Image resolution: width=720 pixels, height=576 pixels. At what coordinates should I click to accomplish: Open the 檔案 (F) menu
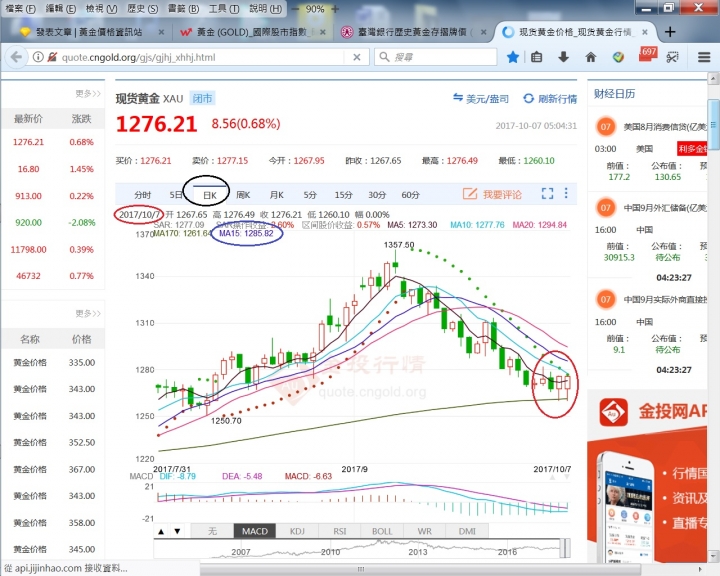click(21, 9)
